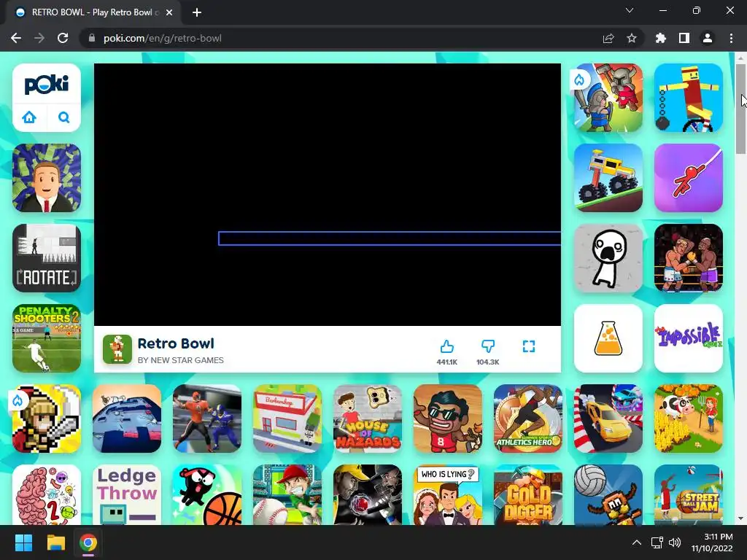Go back in browser history

[x=16, y=38]
